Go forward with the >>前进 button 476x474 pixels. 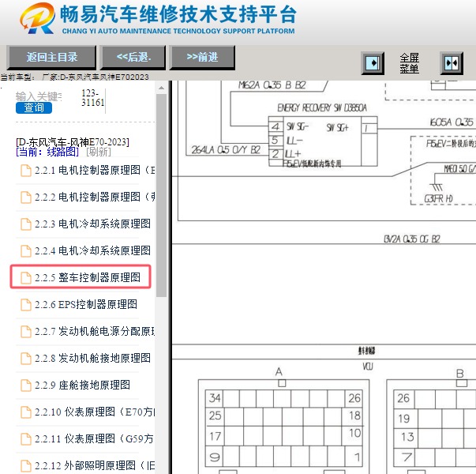tap(202, 58)
